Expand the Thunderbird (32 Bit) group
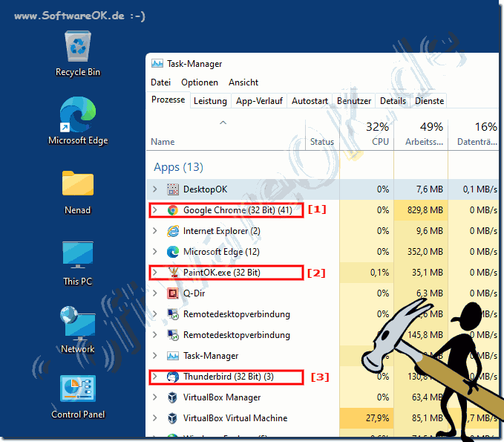The height and width of the screenshot is (442, 504). pyautogui.click(x=155, y=377)
